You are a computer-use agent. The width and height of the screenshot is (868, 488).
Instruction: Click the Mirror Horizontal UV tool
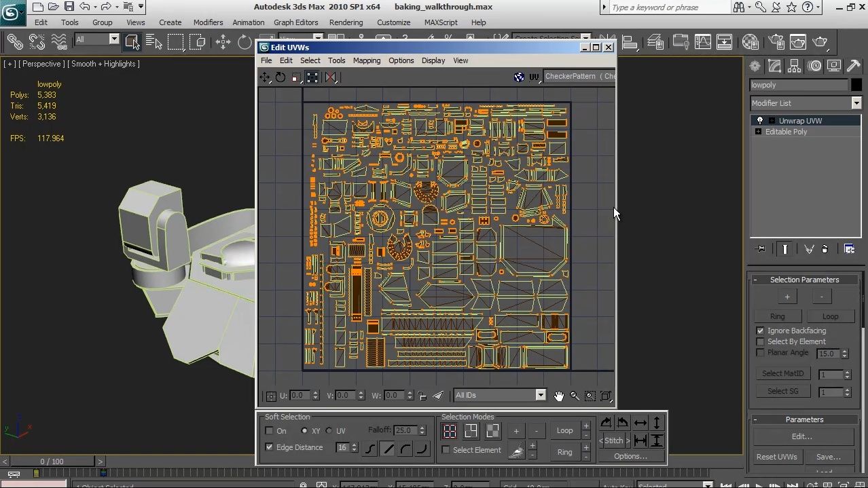(330, 77)
